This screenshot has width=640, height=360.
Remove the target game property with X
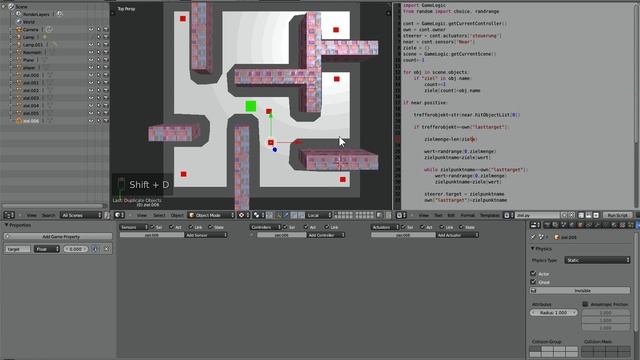point(107,249)
